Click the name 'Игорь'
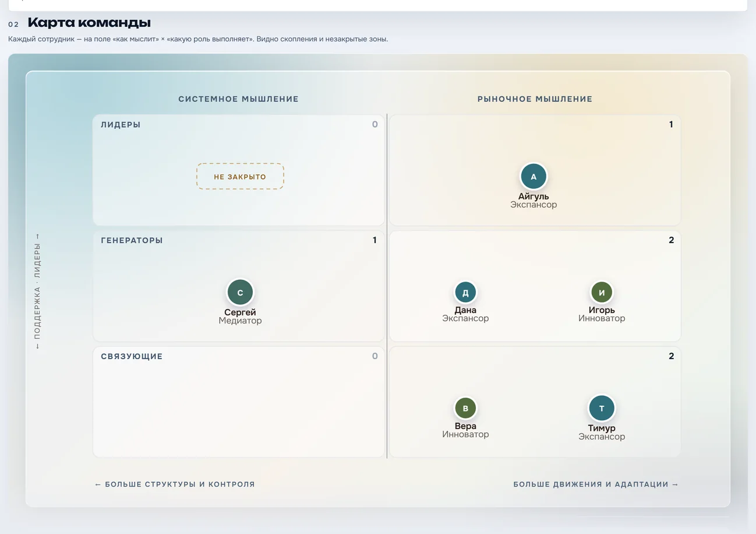756x534 pixels. pyautogui.click(x=602, y=310)
